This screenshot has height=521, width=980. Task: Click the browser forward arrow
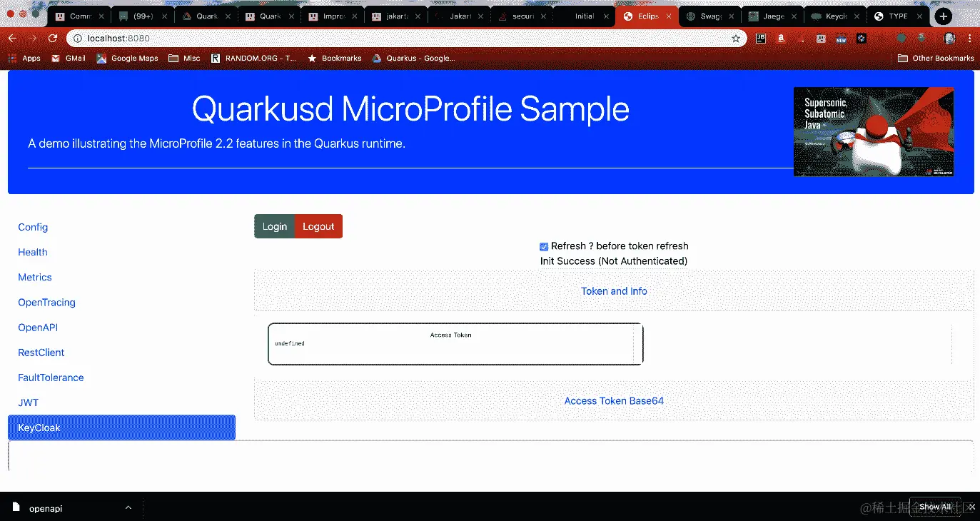click(32, 39)
